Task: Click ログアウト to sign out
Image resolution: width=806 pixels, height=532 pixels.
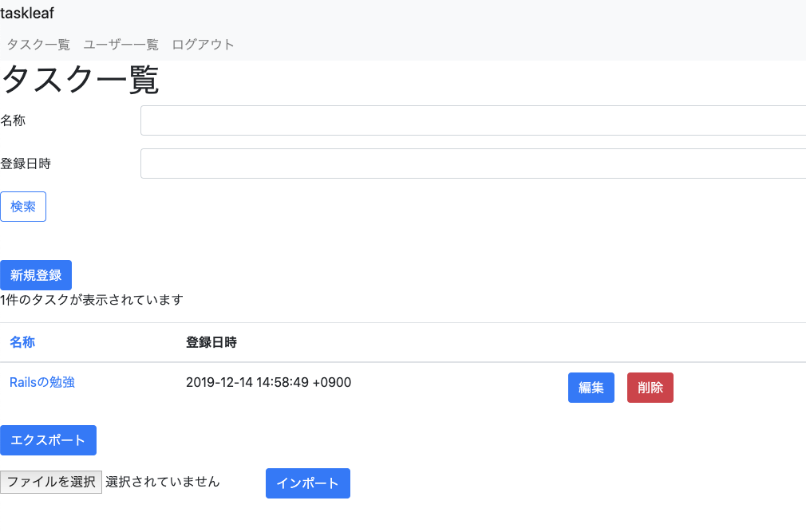Action: click(202, 45)
